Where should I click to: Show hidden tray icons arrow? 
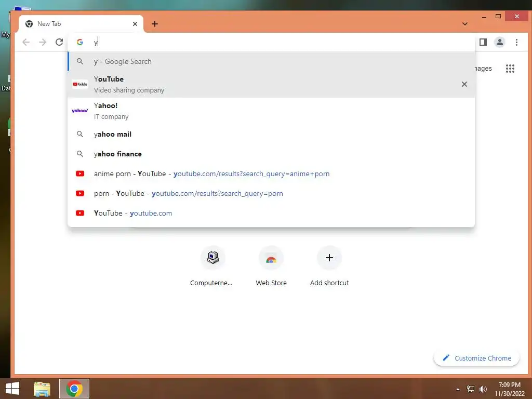458,389
